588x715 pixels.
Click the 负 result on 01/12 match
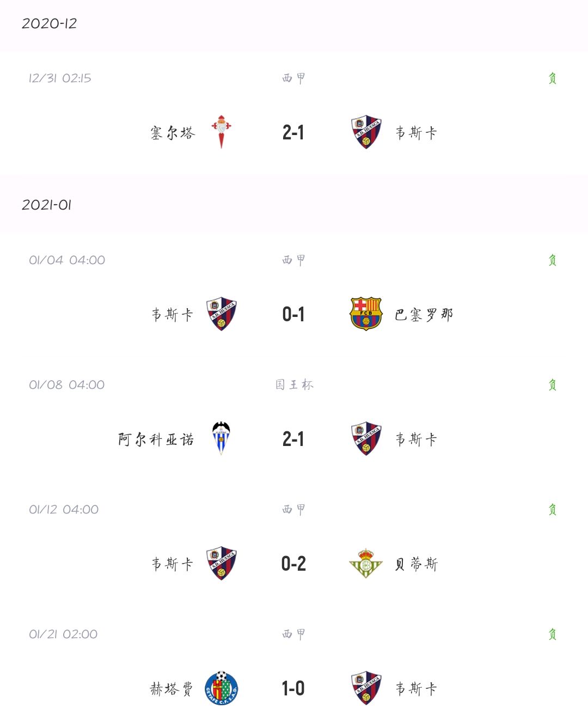click(x=552, y=509)
